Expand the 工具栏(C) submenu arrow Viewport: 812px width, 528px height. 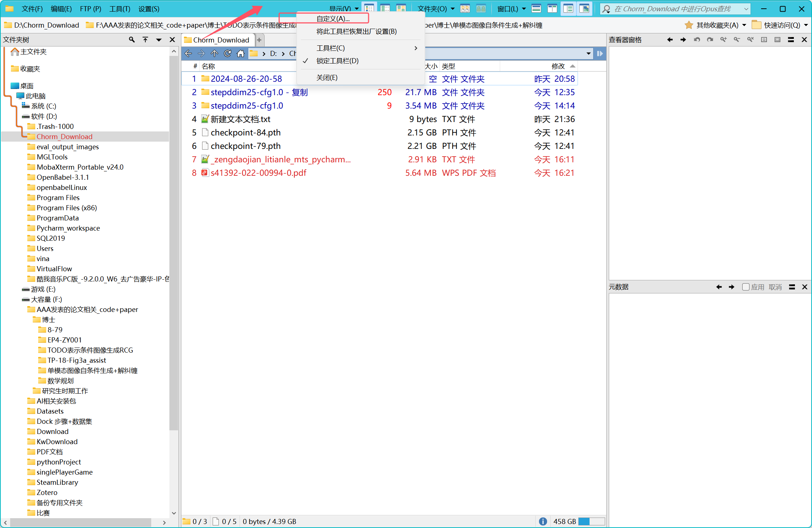pyautogui.click(x=415, y=48)
